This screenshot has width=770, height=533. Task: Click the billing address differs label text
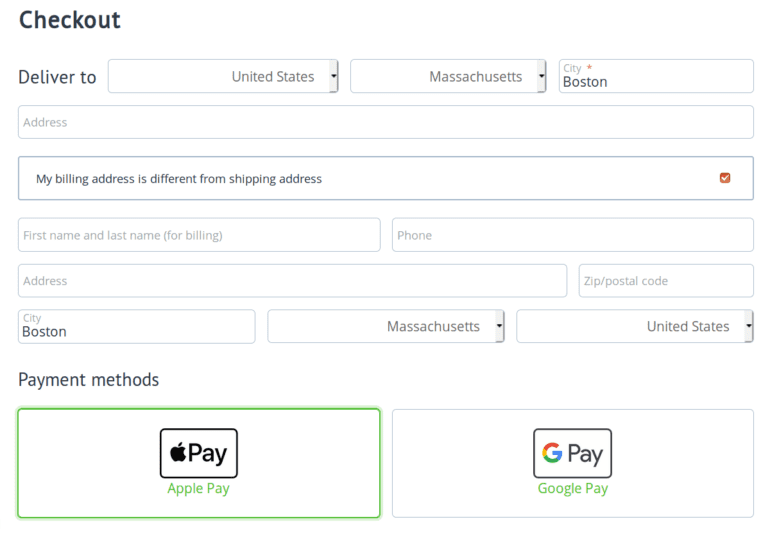[179, 179]
